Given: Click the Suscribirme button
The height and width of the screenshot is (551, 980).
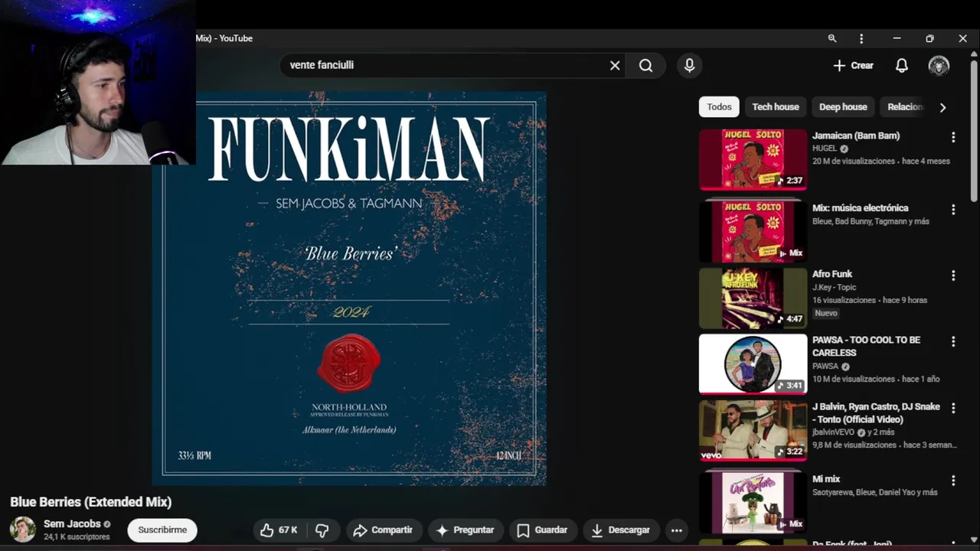Looking at the screenshot, I should pos(162,530).
